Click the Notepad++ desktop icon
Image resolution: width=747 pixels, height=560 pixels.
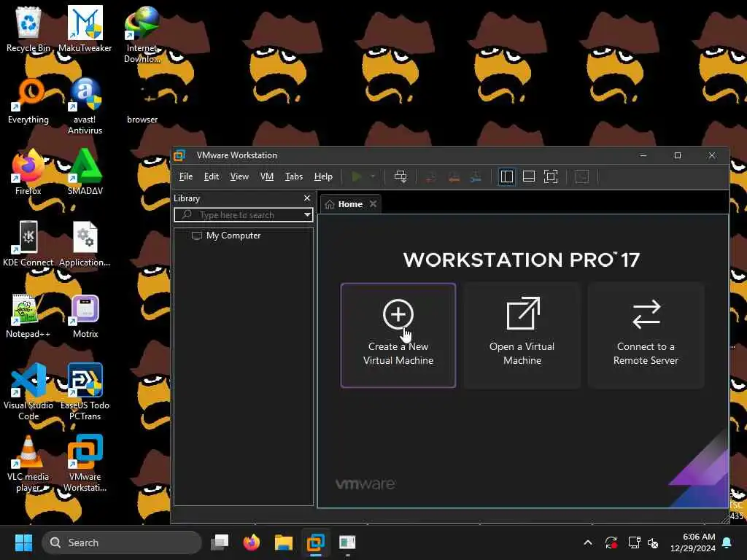(x=28, y=315)
